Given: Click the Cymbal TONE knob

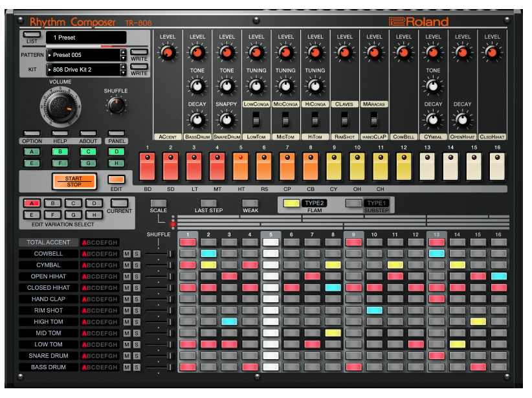Looking at the screenshot, I should [433, 86].
